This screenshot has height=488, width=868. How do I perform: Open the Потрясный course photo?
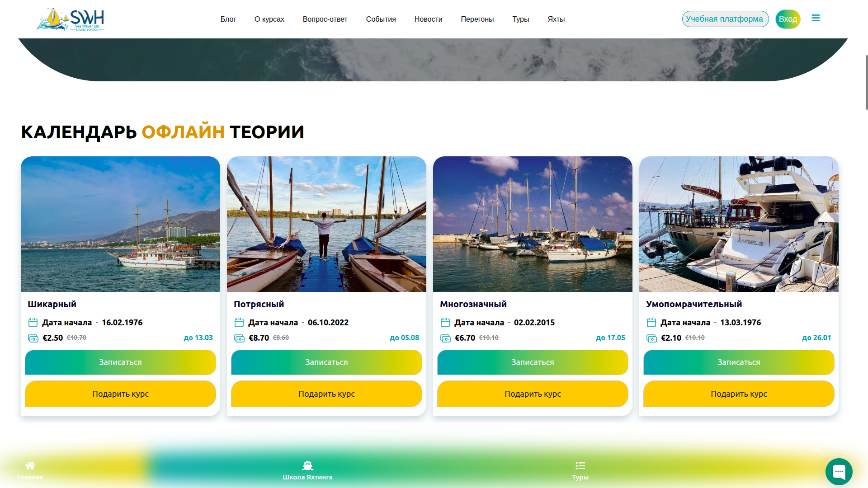point(326,224)
